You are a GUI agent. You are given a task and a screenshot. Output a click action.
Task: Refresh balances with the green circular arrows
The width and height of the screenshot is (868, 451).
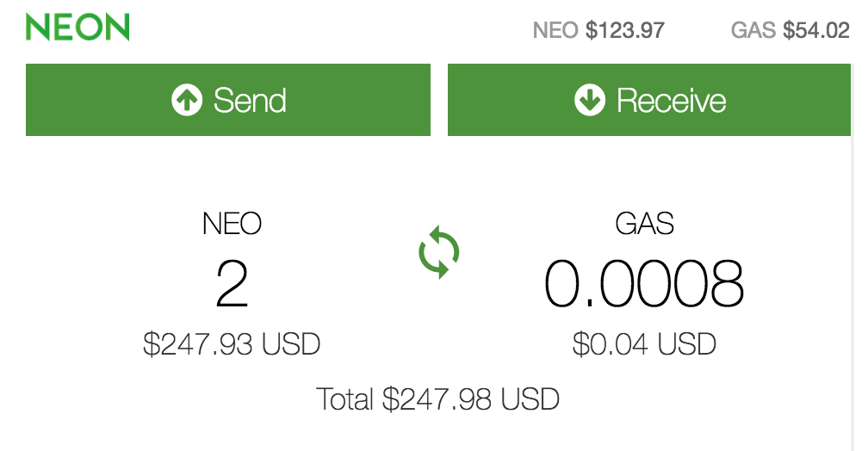pyautogui.click(x=439, y=252)
